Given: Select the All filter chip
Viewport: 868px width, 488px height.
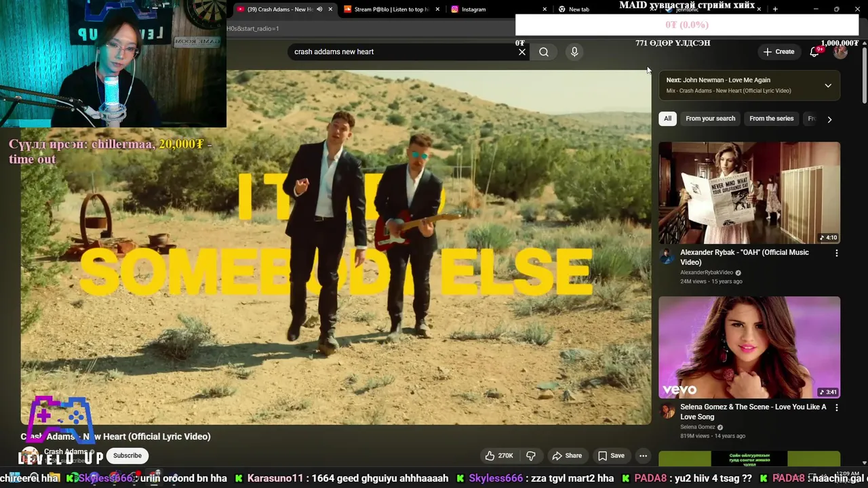Looking at the screenshot, I should [x=667, y=119].
